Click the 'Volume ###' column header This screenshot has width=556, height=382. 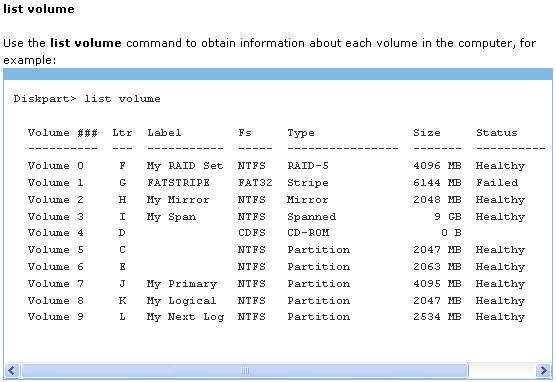[x=63, y=133]
